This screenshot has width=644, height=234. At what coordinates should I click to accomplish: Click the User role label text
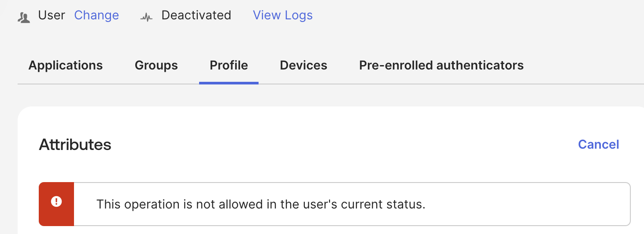coord(52,15)
